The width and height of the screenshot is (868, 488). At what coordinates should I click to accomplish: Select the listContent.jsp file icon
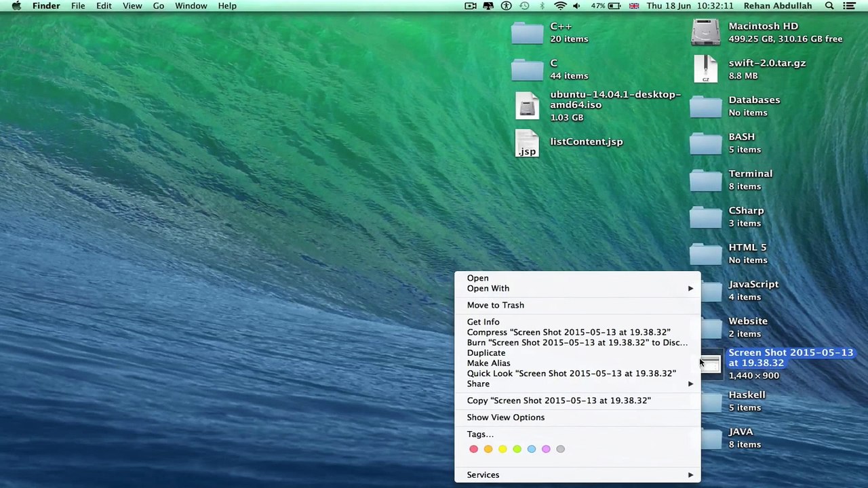(x=527, y=143)
